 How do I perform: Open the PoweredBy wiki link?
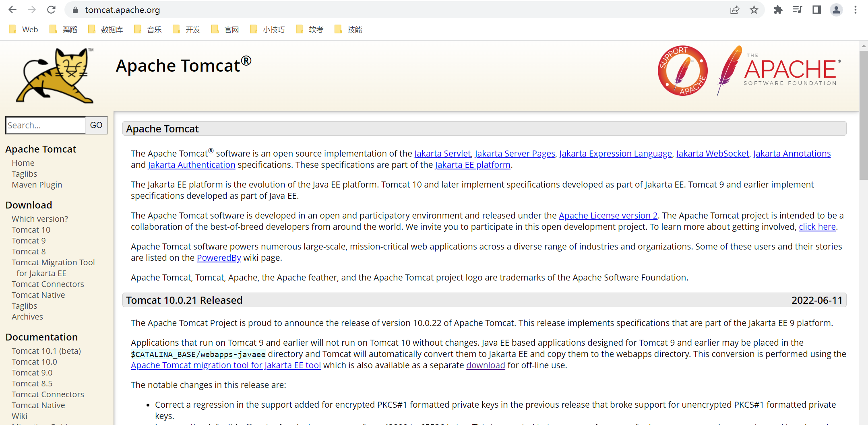pyautogui.click(x=219, y=258)
